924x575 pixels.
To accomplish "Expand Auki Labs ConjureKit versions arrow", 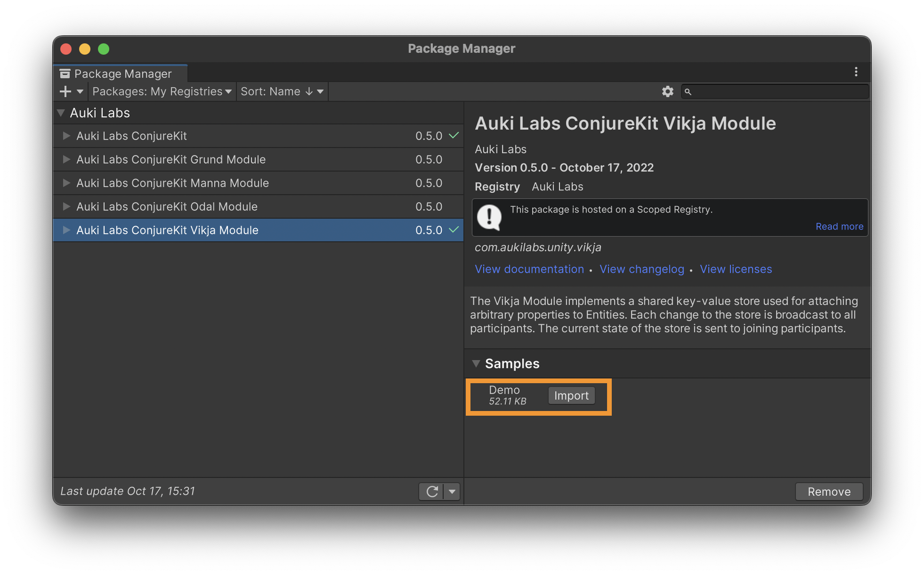I will pos(66,136).
